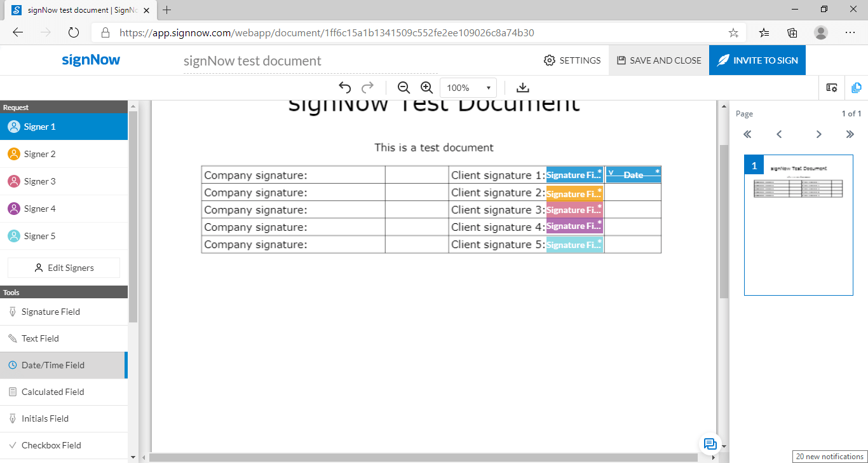Select Signer 3

64,181
